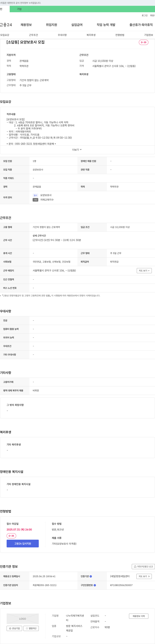Click the 문의 : 055-283-3221 line
Viewport: 155px width, 644px height.
tap(31, 144)
